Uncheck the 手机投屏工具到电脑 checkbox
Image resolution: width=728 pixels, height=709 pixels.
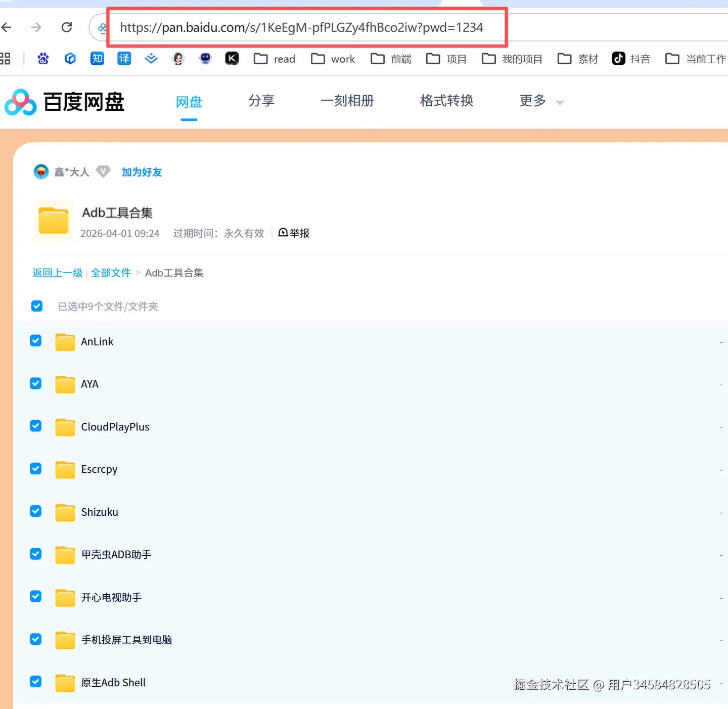(35, 639)
